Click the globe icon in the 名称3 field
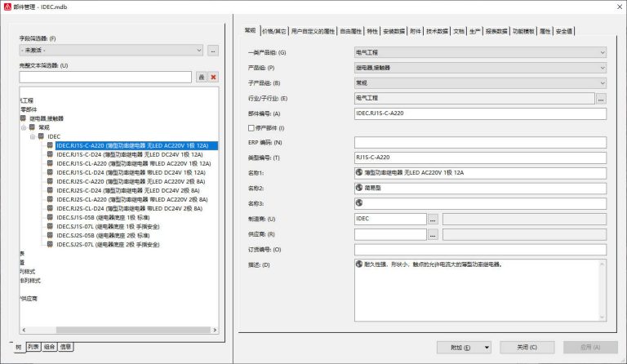 359,203
